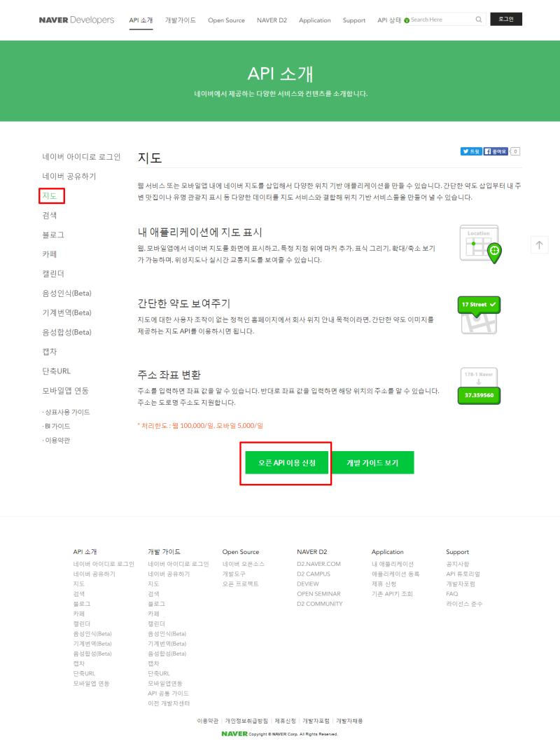
Task: Click the 17 Street map illustration
Action: tap(479, 315)
